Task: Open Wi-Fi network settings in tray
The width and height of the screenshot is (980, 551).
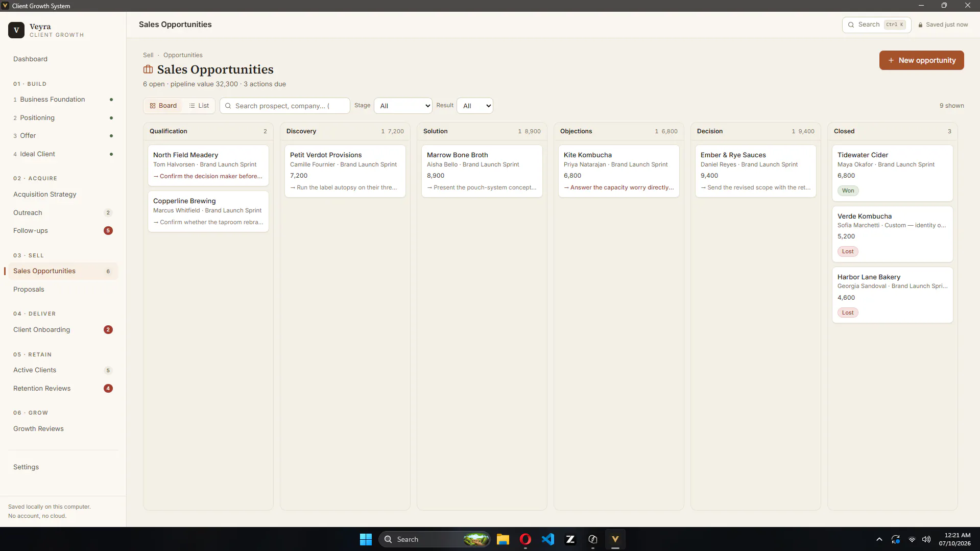Action: click(912, 539)
